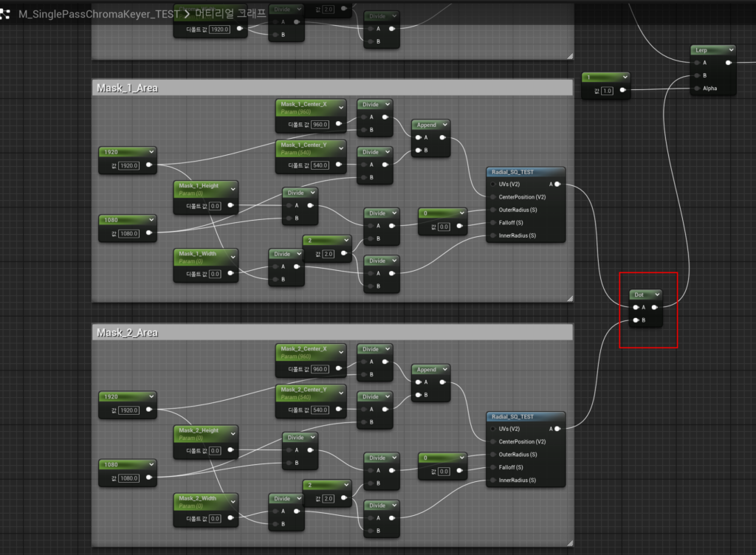The image size is (756, 555).
Task: Edit Mask_1_Center_Y default value 540.0
Action: point(320,165)
